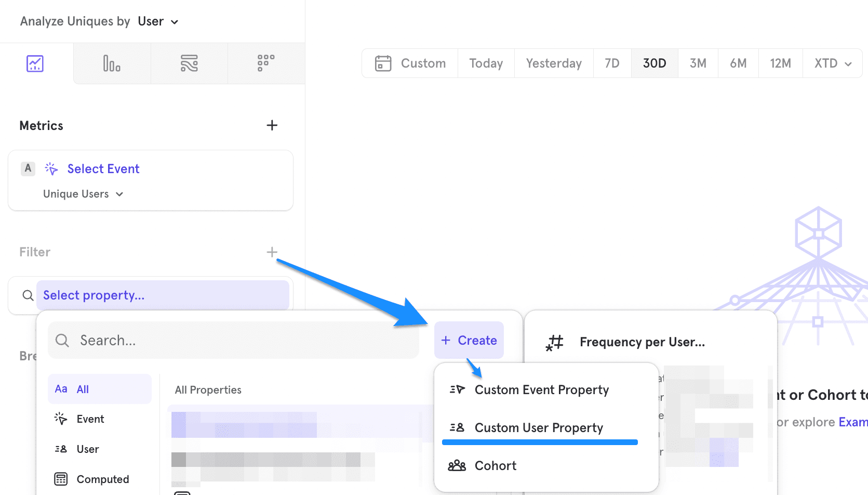Click Select Event in metric A
Screen dimensions: 868x495
(103, 169)
